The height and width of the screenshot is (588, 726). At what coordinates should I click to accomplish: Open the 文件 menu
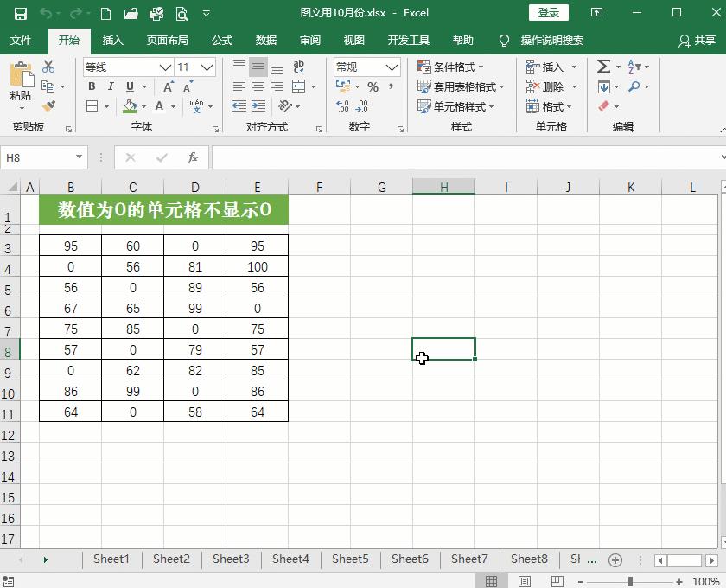coord(22,40)
